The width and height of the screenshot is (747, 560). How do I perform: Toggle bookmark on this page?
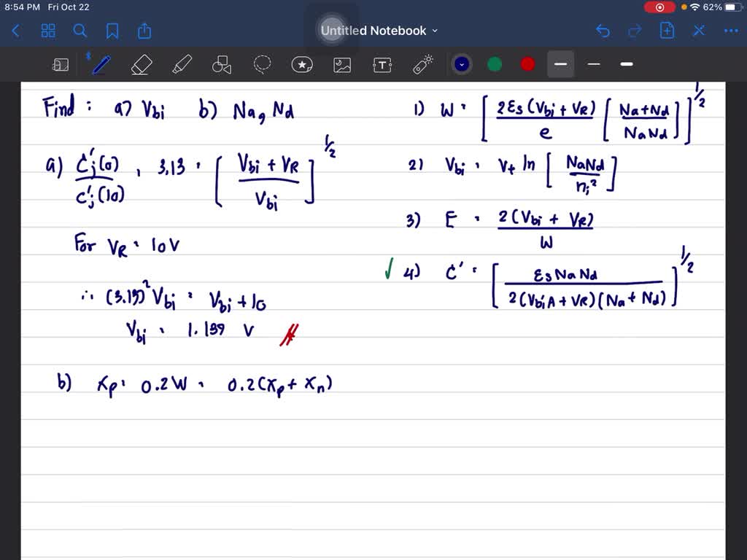(111, 31)
